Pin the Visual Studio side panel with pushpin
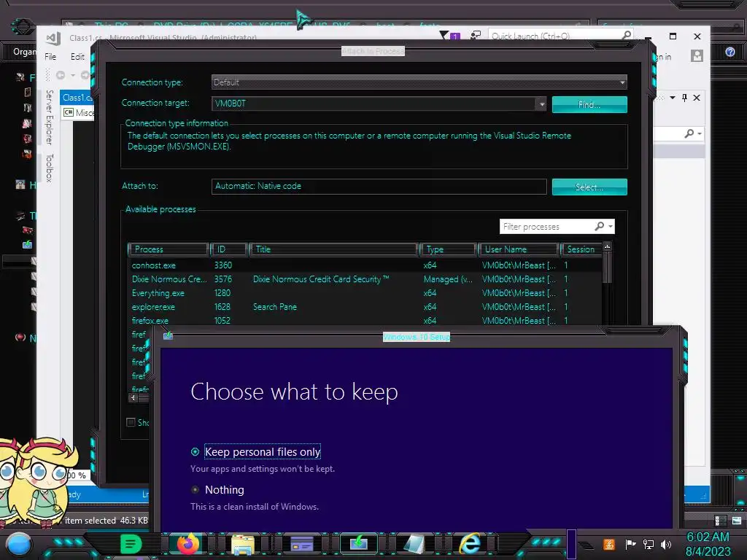The image size is (747, 560). coord(684,98)
